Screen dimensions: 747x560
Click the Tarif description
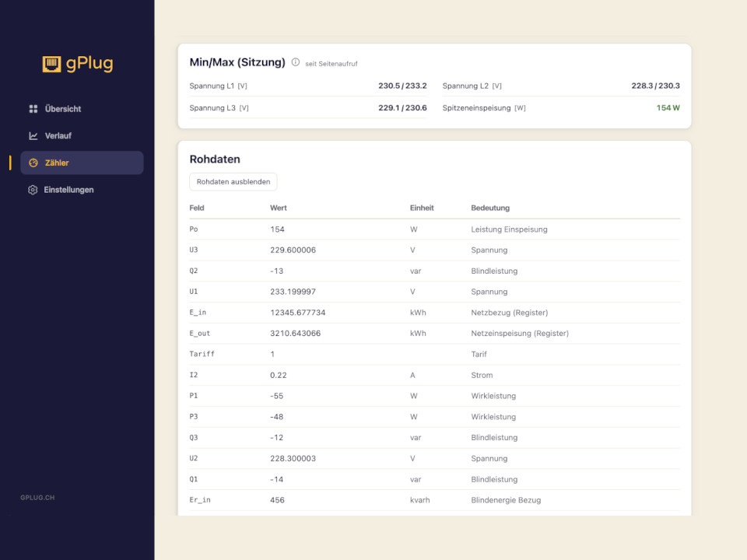(479, 355)
